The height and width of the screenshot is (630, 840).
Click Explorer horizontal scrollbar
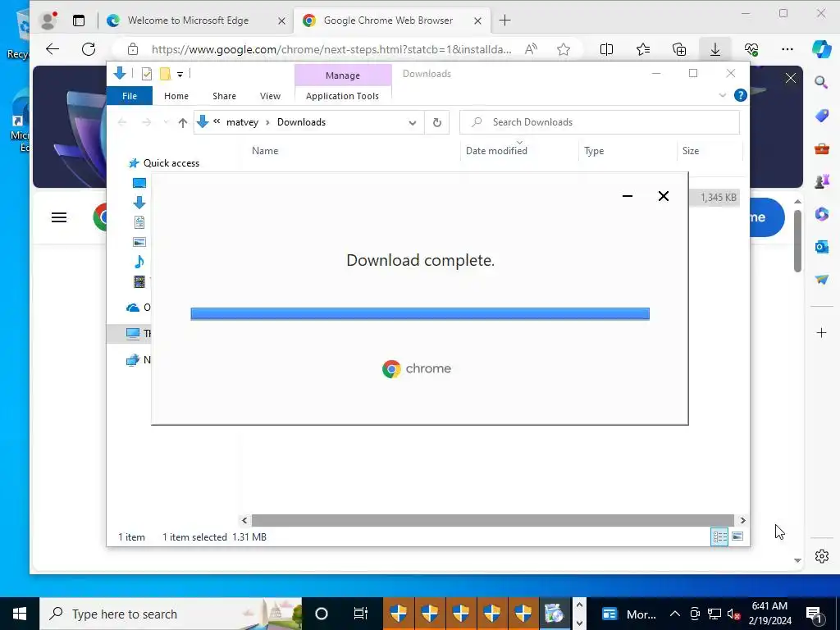tap(492, 520)
